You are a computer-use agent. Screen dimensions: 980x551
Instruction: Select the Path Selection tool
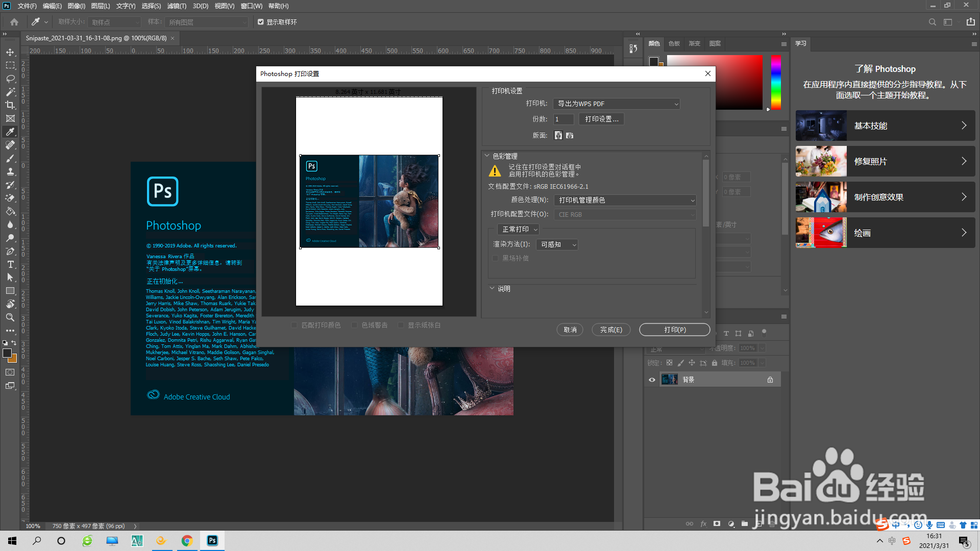10,278
